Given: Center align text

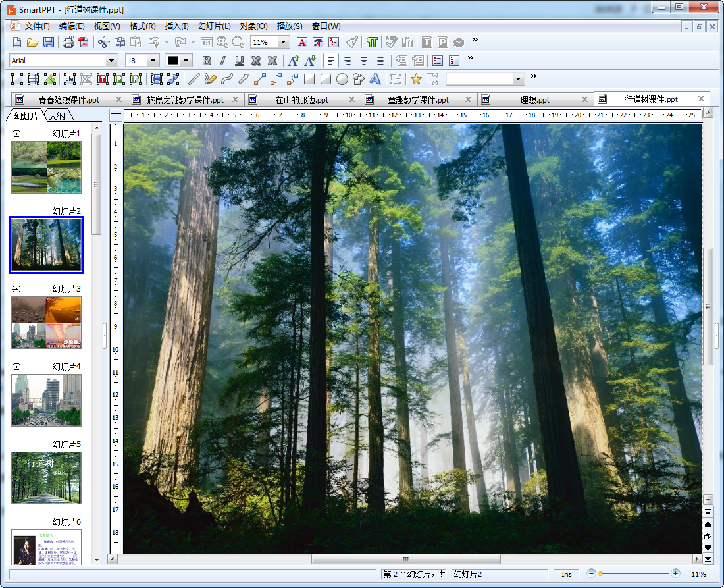Looking at the screenshot, I should (x=364, y=61).
